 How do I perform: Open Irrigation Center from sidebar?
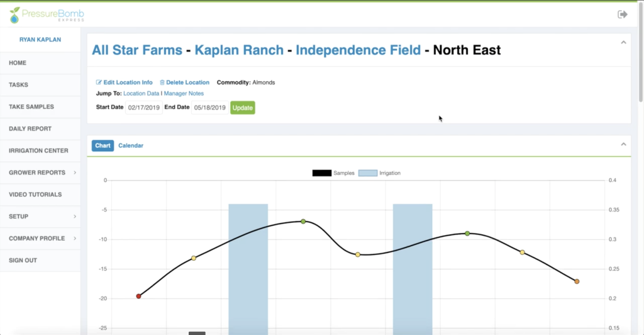38,150
